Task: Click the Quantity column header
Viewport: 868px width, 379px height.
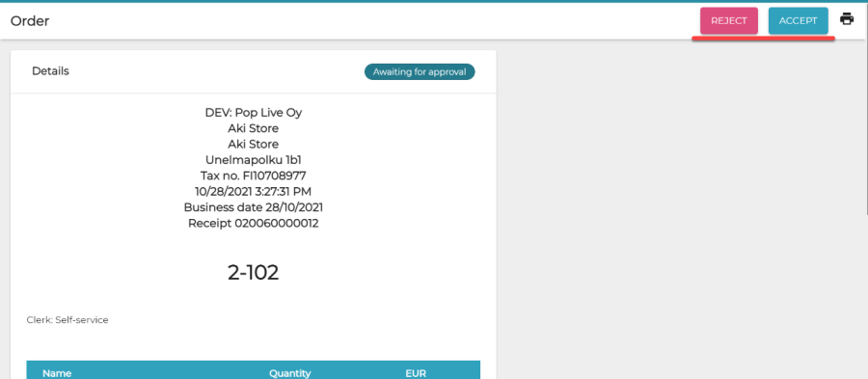Action: coord(290,373)
